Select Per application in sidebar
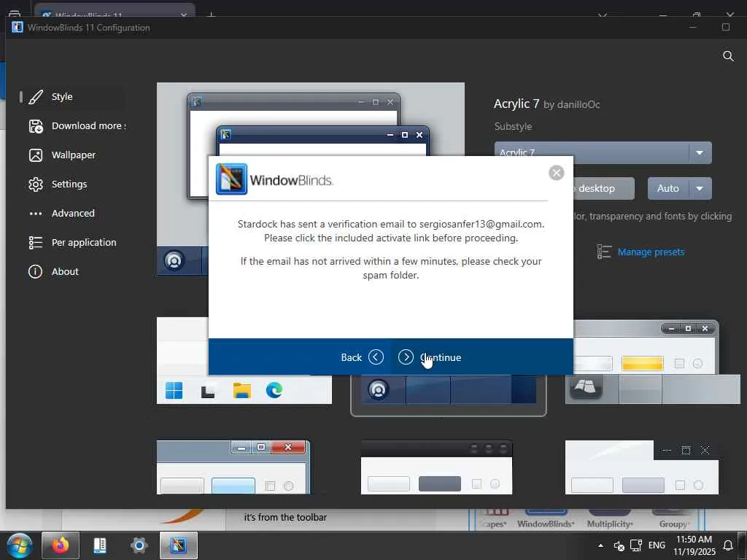 (x=84, y=242)
